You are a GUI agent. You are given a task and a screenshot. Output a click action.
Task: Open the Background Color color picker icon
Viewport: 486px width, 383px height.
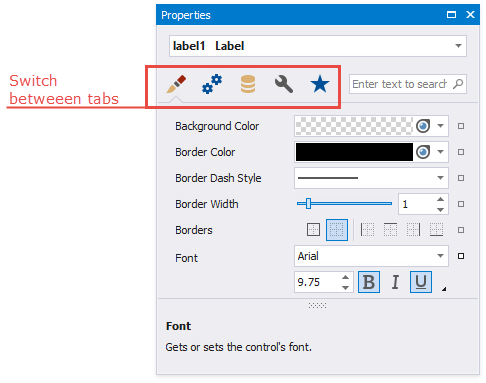pos(423,126)
